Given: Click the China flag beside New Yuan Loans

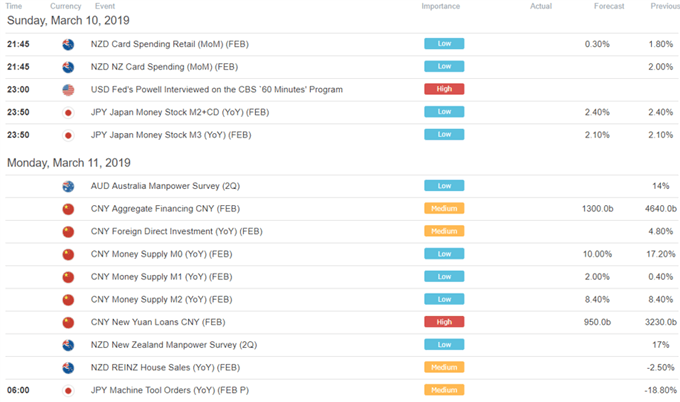Looking at the screenshot, I should (68, 323).
